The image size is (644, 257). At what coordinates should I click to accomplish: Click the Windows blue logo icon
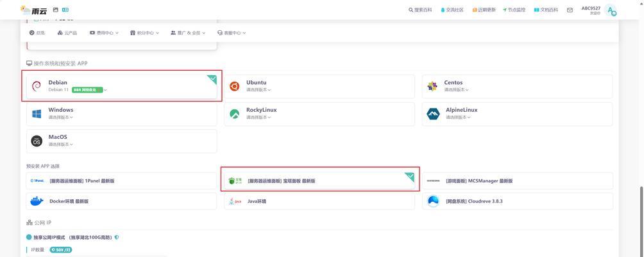pyautogui.click(x=37, y=114)
